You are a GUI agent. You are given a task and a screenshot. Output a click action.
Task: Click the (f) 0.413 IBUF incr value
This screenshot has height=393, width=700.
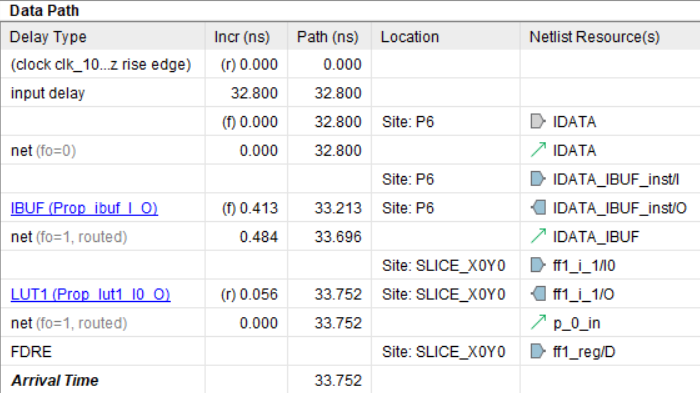(x=250, y=208)
